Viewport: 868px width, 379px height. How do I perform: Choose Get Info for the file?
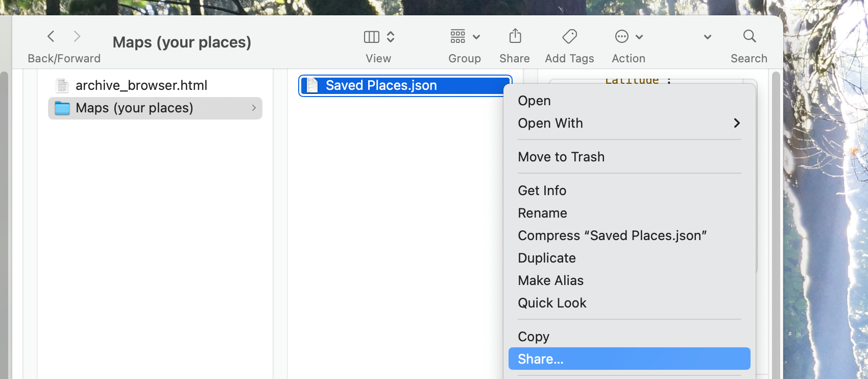(542, 190)
